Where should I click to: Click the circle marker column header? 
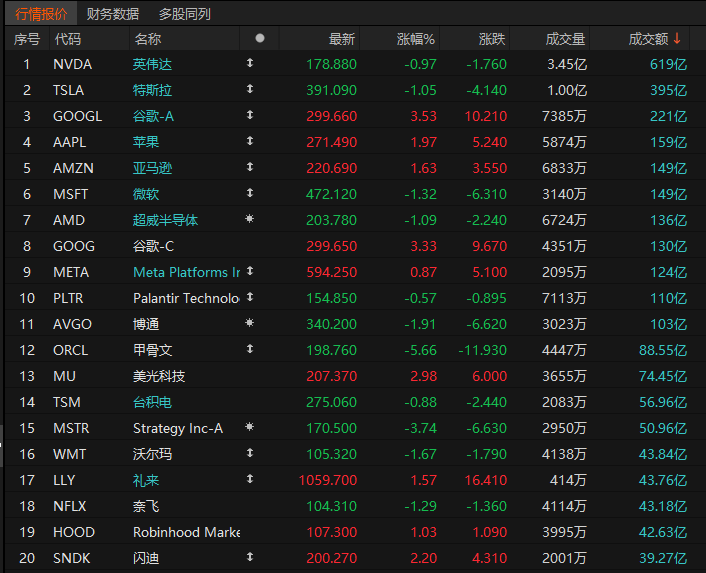pos(259,38)
